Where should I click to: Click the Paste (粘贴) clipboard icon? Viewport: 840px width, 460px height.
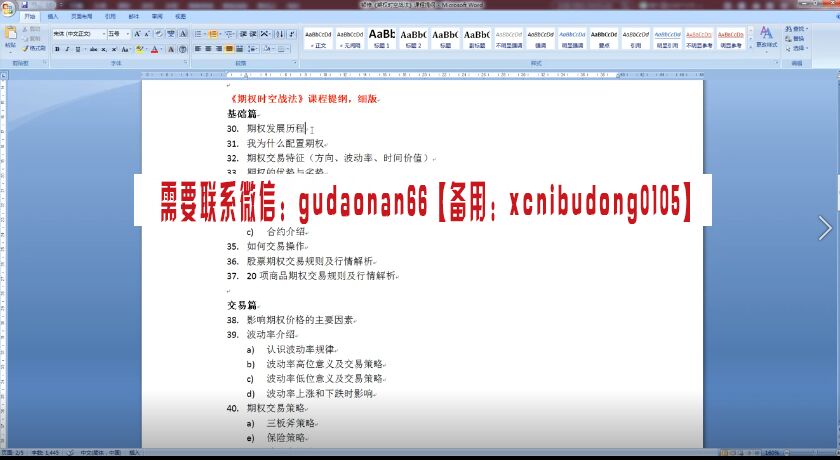[x=11, y=33]
